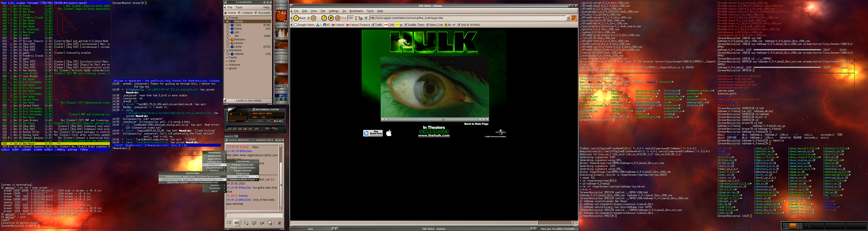Viewport: 868px width, 231px height.
Task: Select the Accounts radio button in EveryBuddy
Action: click(x=256, y=13)
